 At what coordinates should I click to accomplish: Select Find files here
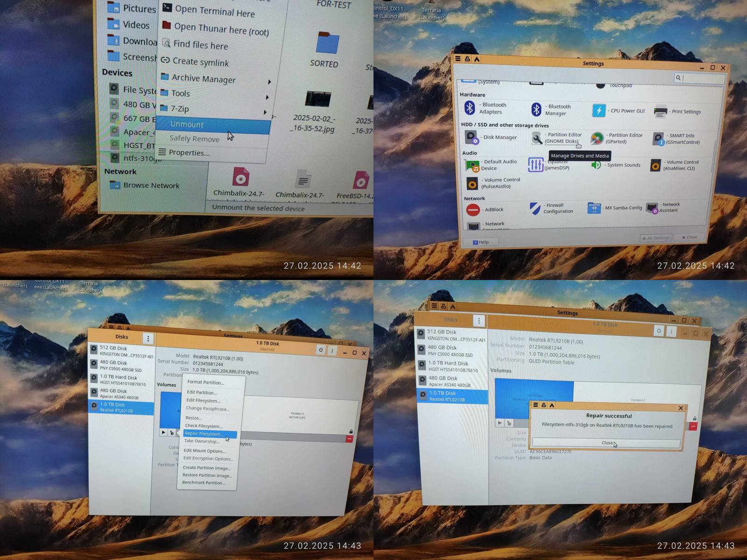[195, 44]
